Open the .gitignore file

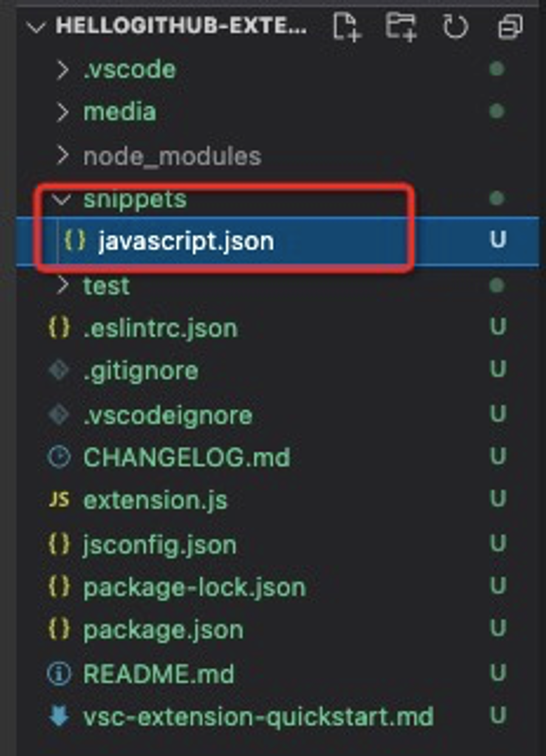pos(278,371)
